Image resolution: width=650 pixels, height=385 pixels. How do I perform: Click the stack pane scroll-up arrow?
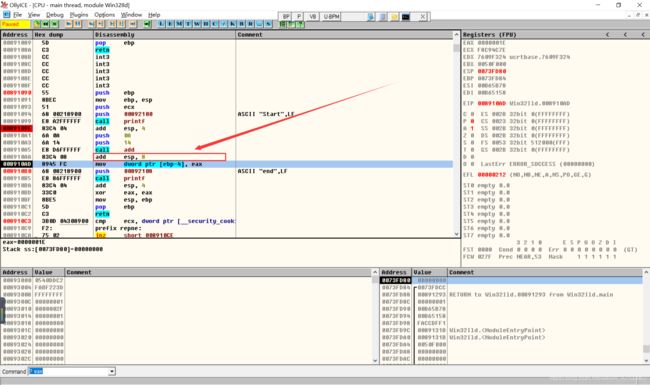pos(646,272)
